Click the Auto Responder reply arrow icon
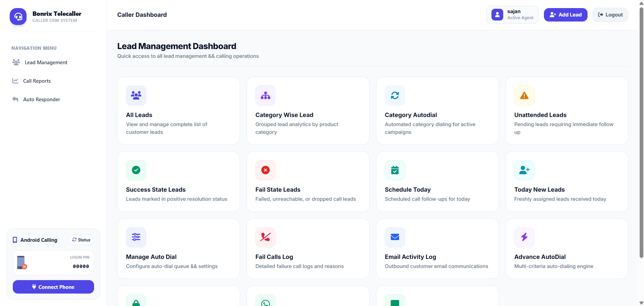 (x=15, y=99)
